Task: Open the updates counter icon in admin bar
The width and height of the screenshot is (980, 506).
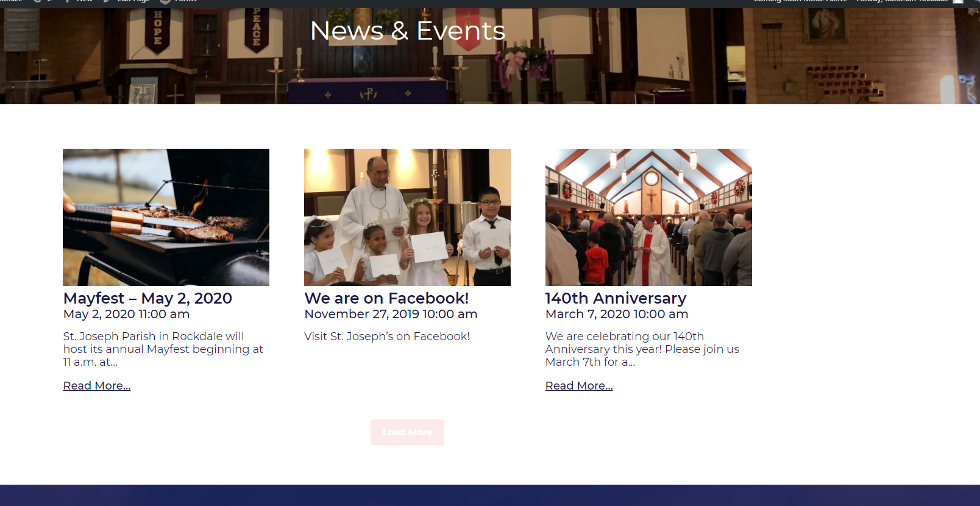Action: point(43,2)
